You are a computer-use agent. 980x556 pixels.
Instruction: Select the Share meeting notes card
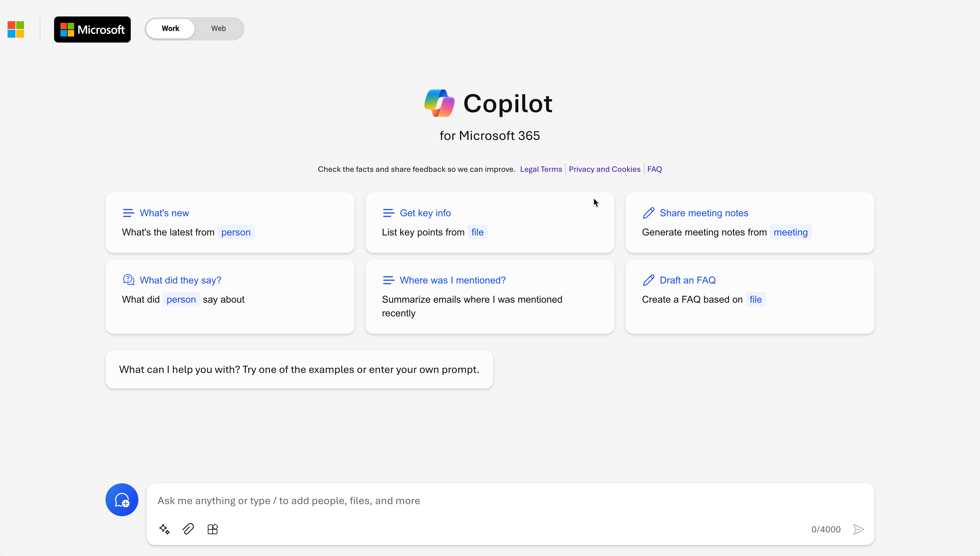(749, 222)
